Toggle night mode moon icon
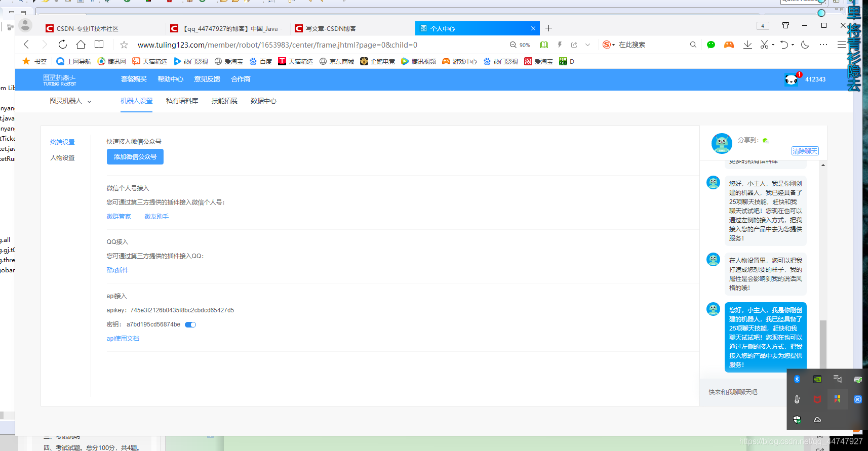 coord(805,45)
